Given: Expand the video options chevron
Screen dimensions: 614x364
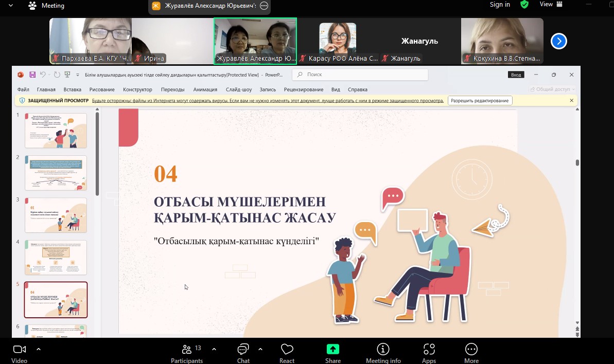Looking at the screenshot, I should tap(39, 349).
